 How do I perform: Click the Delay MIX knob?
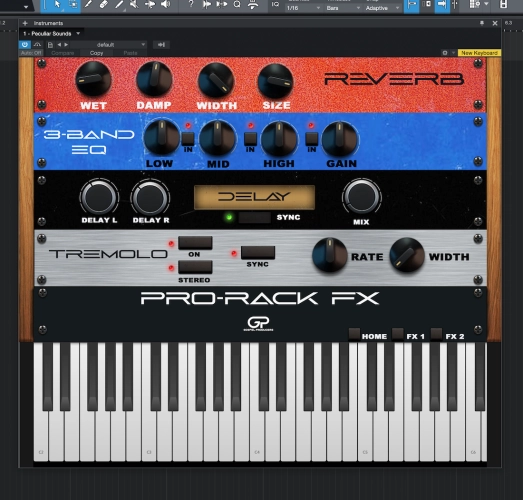tap(362, 196)
